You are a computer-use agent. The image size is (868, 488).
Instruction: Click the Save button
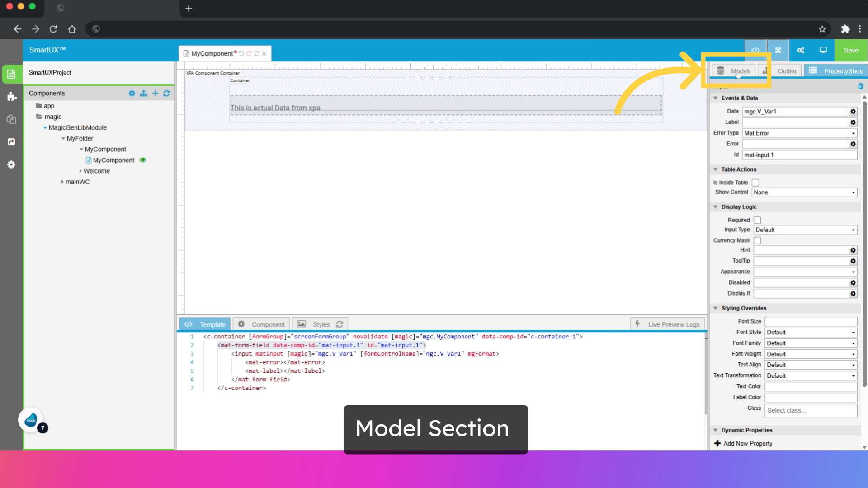coord(851,50)
